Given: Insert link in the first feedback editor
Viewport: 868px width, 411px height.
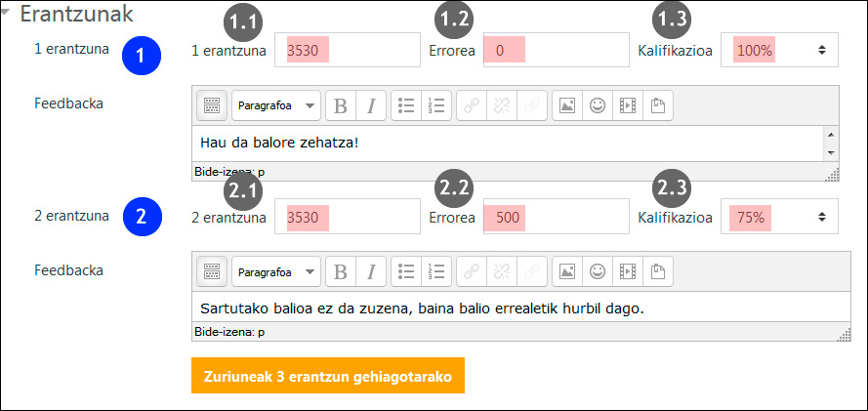Looking at the screenshot, I should pyautogui.click(x=472, y=105).
